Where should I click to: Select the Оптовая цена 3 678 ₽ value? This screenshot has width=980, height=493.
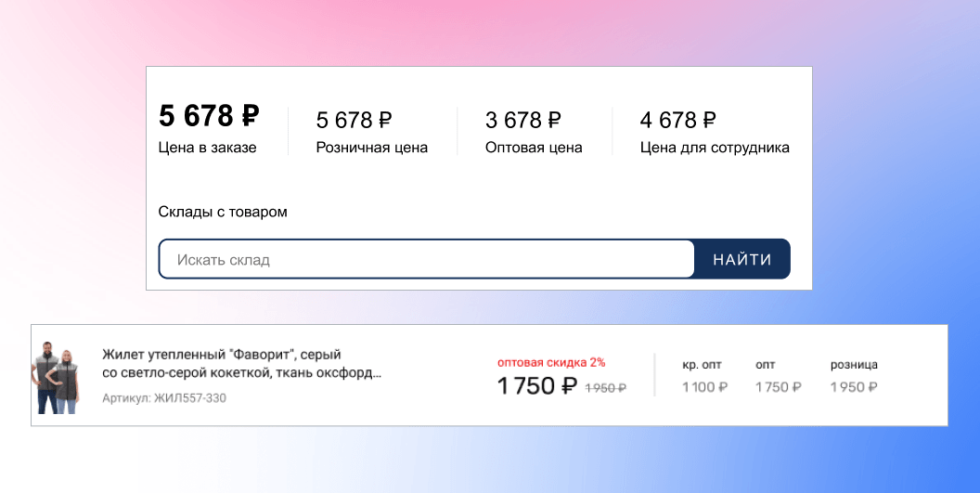point(522,120)
